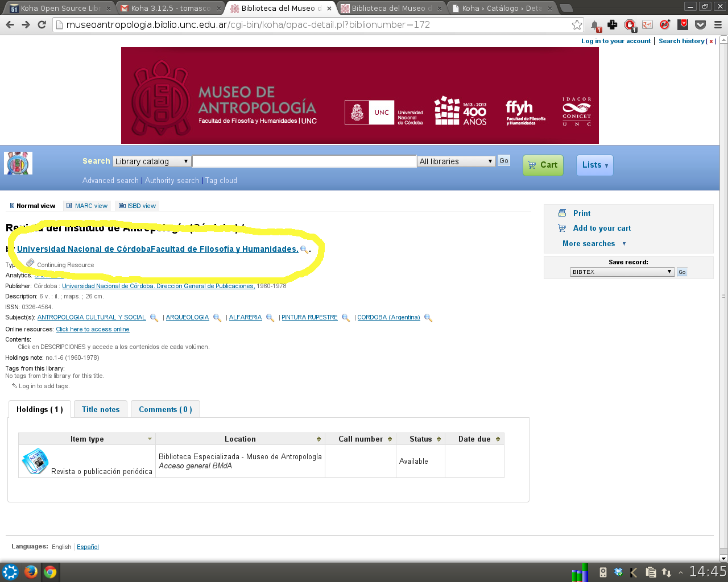Expand the All libraries dropdown
This screenshot has height=582, width=728.
pos(456,161)
